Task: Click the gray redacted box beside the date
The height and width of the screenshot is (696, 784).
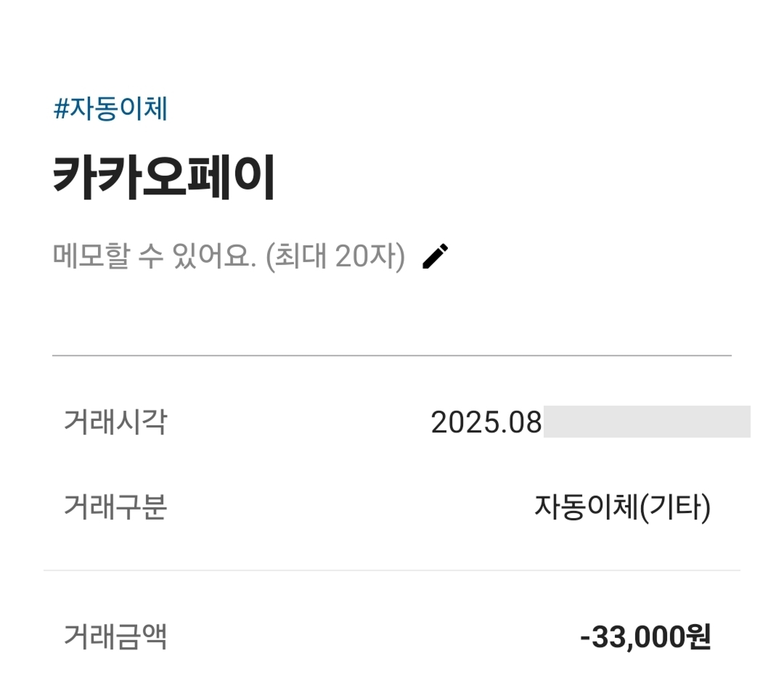Action: (x=647, y=421)
